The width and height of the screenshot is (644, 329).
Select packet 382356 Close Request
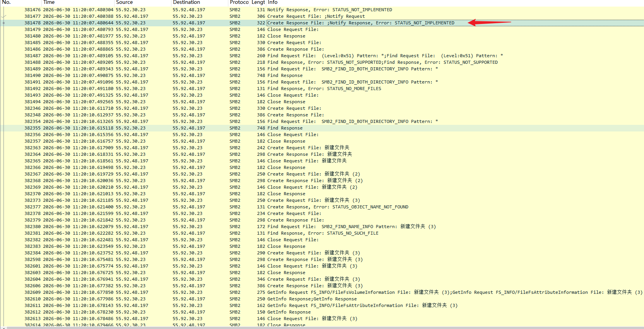pos(322,135)
